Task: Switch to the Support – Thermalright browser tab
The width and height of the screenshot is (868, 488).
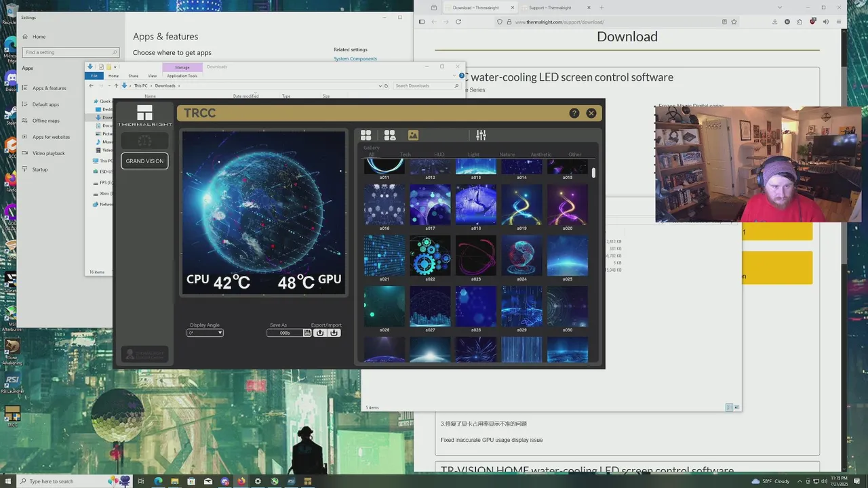Action: click(x=551, y=7)
